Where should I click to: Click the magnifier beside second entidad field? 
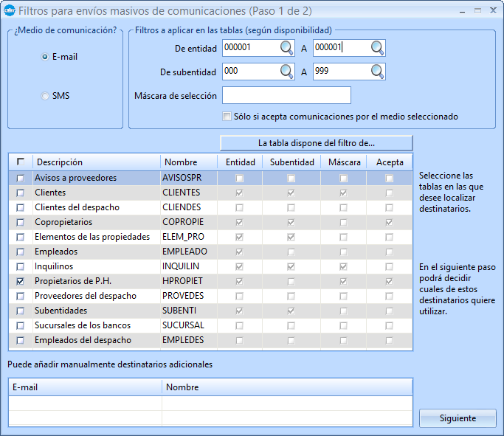coord(377,48)
